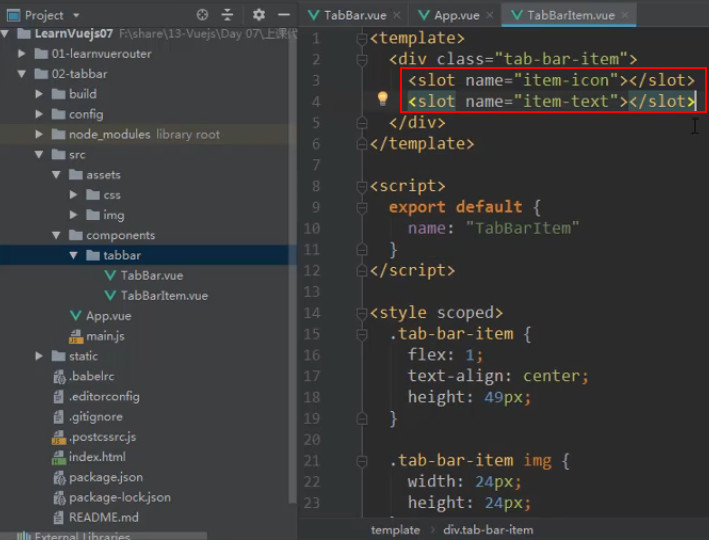709x540 pixels.
Task: Place cursor in "TabBarItem" name string
Action: click(x=522, y=228)
